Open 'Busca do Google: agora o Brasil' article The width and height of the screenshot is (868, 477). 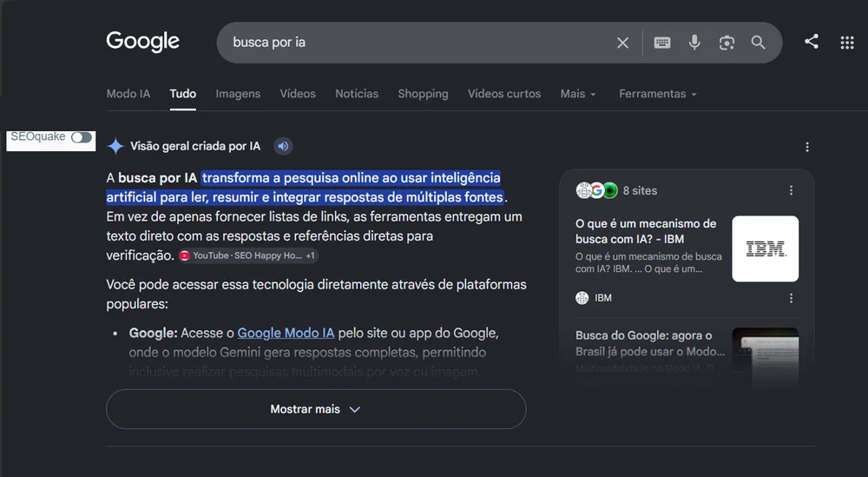point(650,343)
